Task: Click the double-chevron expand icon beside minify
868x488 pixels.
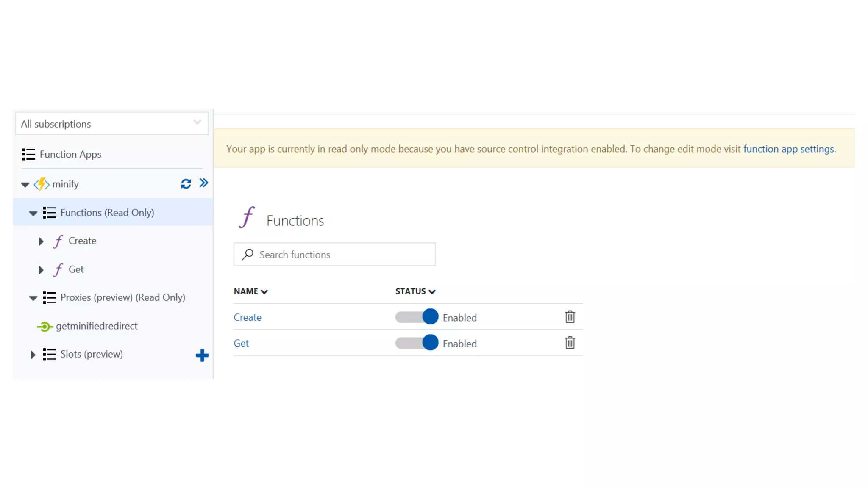Action: point(204,183)
